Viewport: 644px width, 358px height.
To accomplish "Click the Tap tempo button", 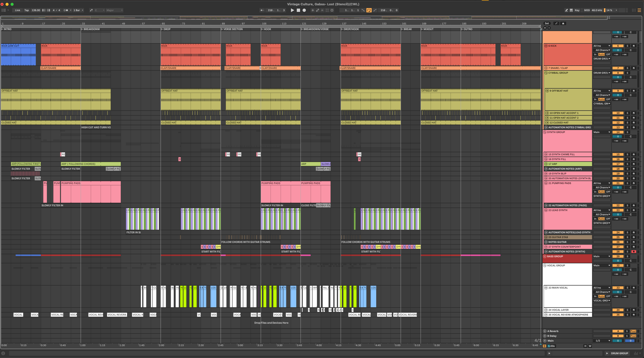I will (x=26, y=10).
